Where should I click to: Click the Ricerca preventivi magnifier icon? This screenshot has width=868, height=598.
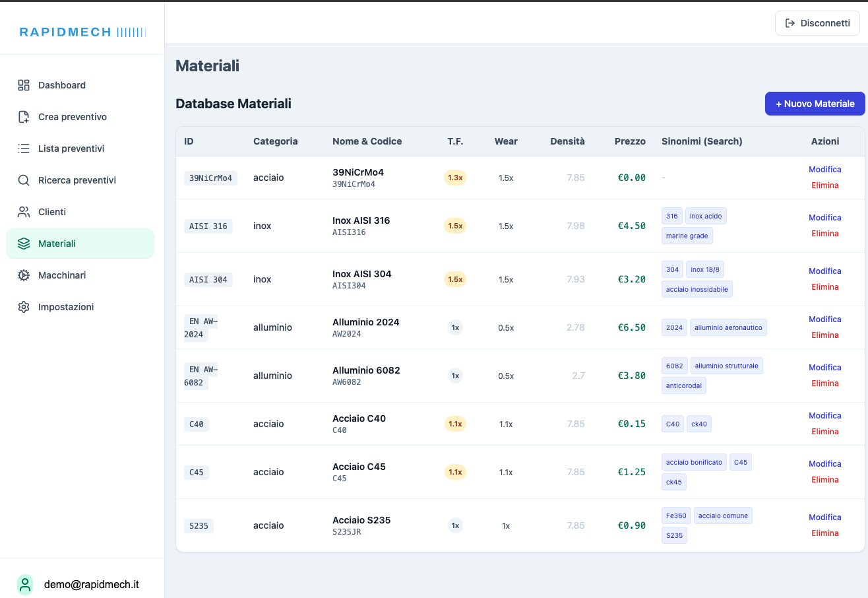point(24,180)
